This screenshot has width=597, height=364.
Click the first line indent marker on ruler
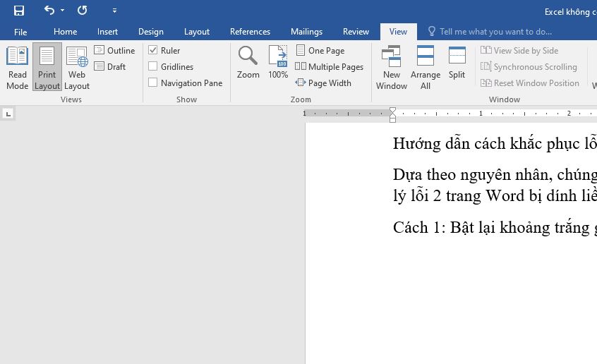[x=392, y=110]
